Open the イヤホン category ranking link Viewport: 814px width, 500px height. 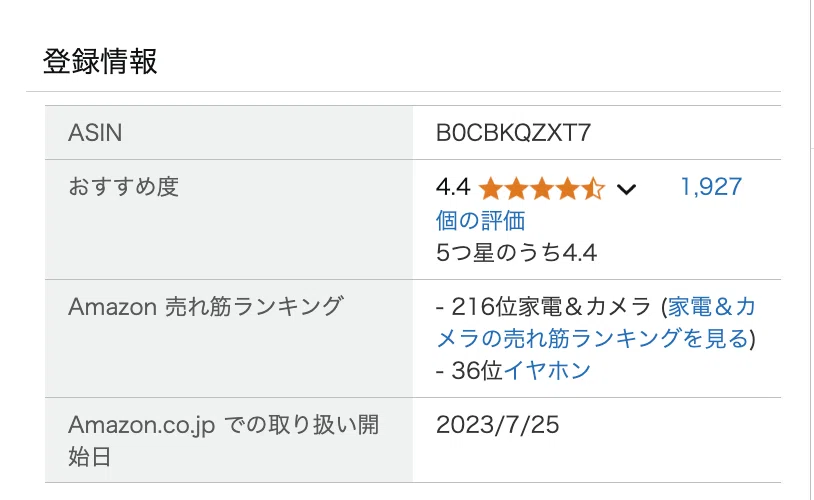click(x=547, y=370)
